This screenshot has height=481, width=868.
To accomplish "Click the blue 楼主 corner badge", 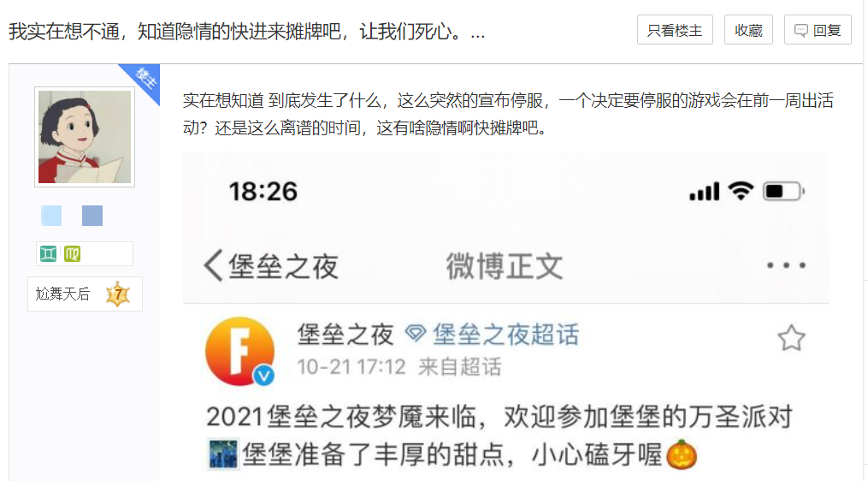I will point(144,80).
